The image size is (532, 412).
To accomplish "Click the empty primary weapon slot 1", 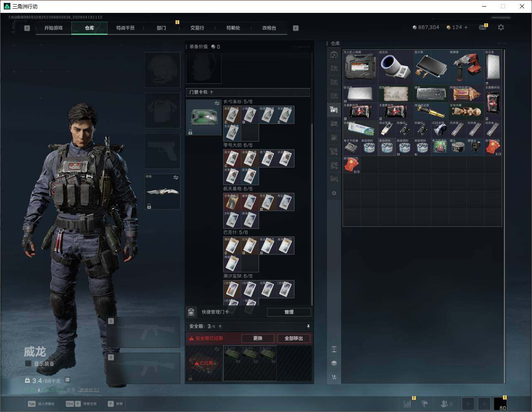I will click(x=144, y=332).
